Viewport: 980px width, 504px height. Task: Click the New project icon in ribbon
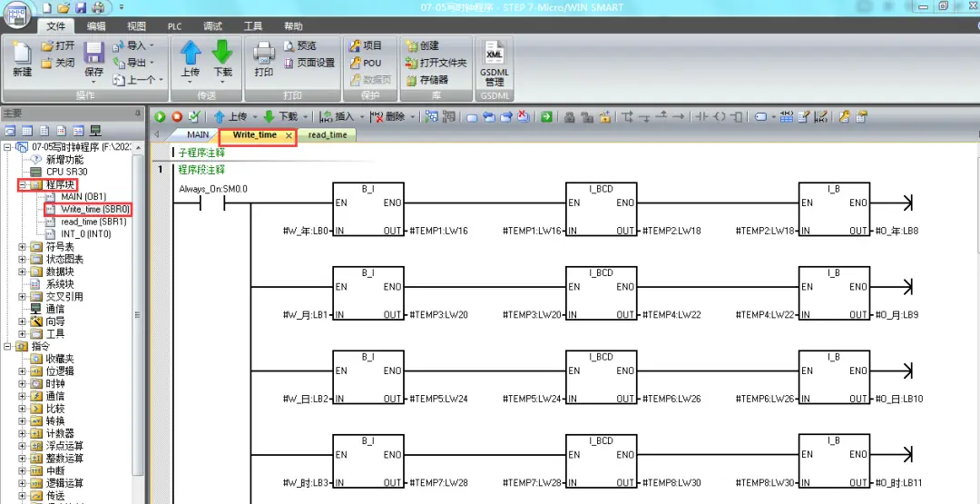point(23,59)
